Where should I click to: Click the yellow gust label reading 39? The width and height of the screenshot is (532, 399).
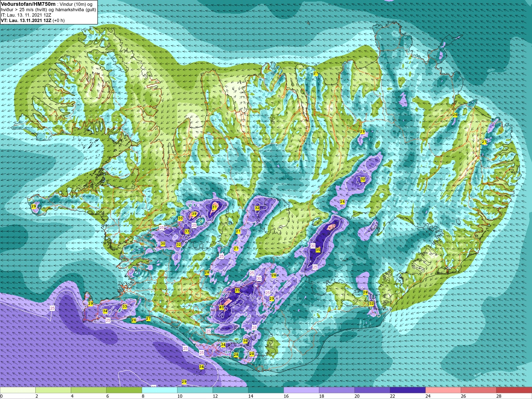(x=194, y=214)
